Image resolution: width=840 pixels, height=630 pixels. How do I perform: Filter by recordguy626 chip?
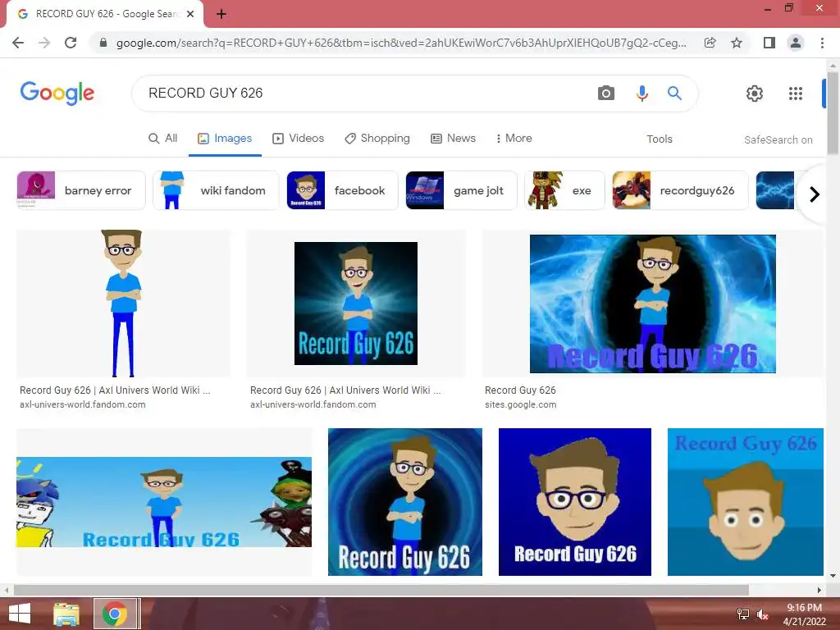coord(680,190)
